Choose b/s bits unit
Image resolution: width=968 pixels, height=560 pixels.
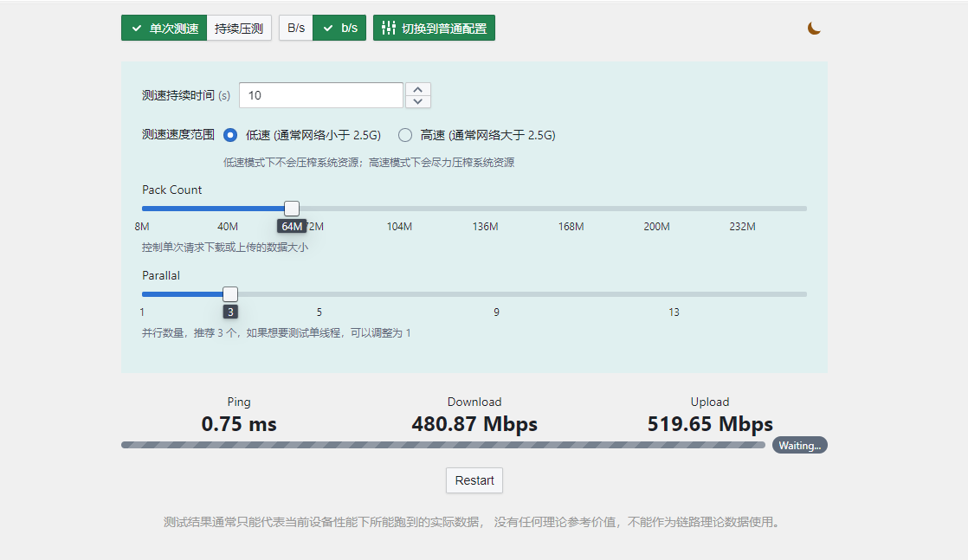(339, 29)
